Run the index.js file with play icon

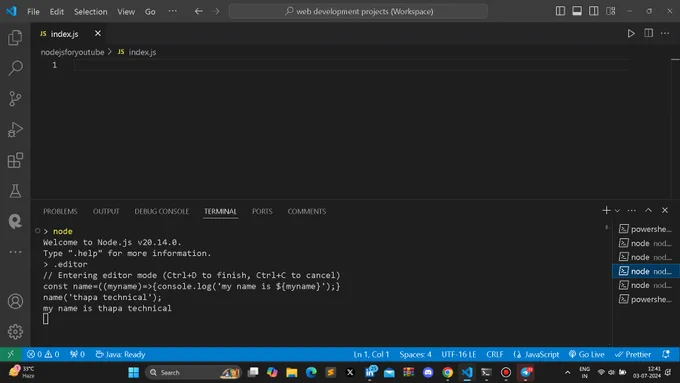(631, 33)
